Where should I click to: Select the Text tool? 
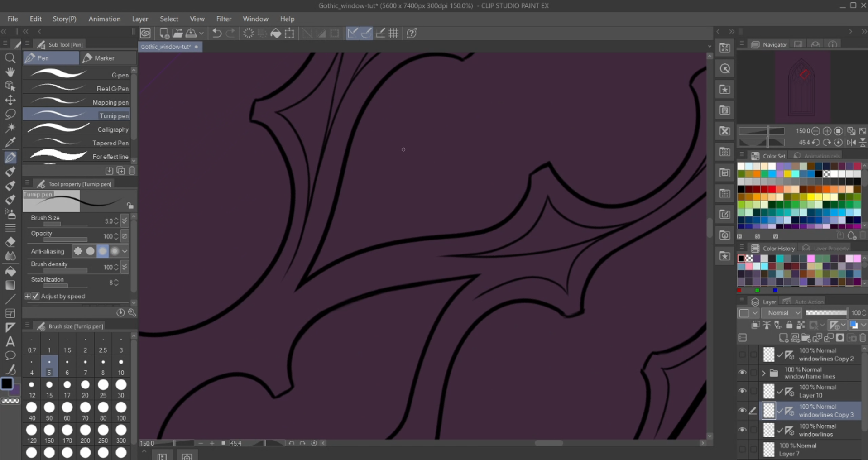10,341
